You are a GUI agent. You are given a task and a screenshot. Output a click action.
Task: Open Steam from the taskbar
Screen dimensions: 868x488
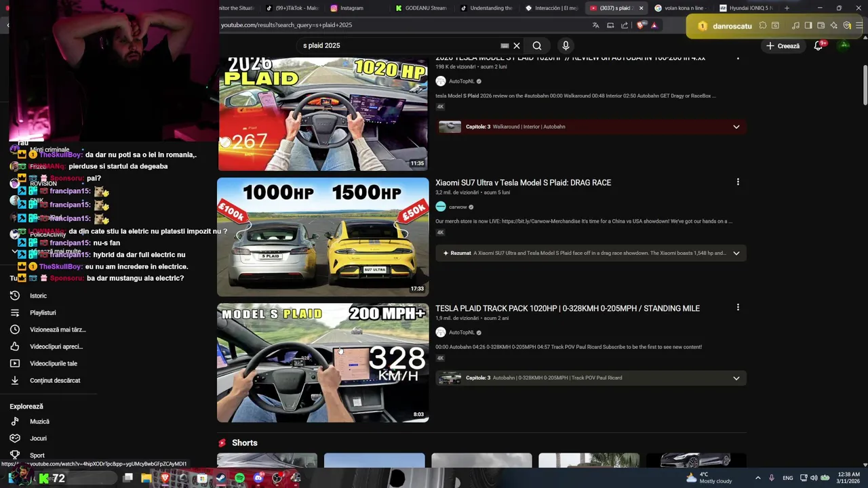point(220,478)
